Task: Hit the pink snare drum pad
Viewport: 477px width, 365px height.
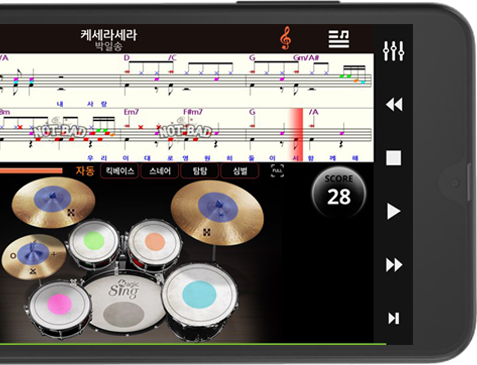Action: point(60,304)
